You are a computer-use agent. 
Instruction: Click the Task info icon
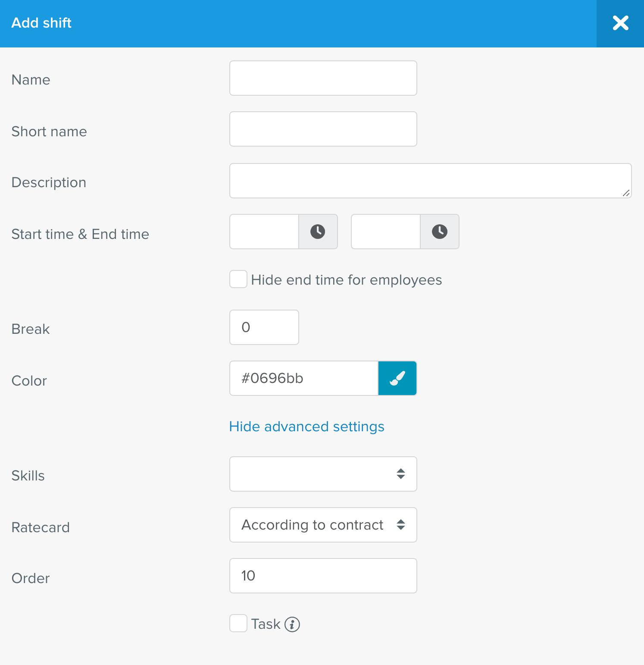(292, 624)
